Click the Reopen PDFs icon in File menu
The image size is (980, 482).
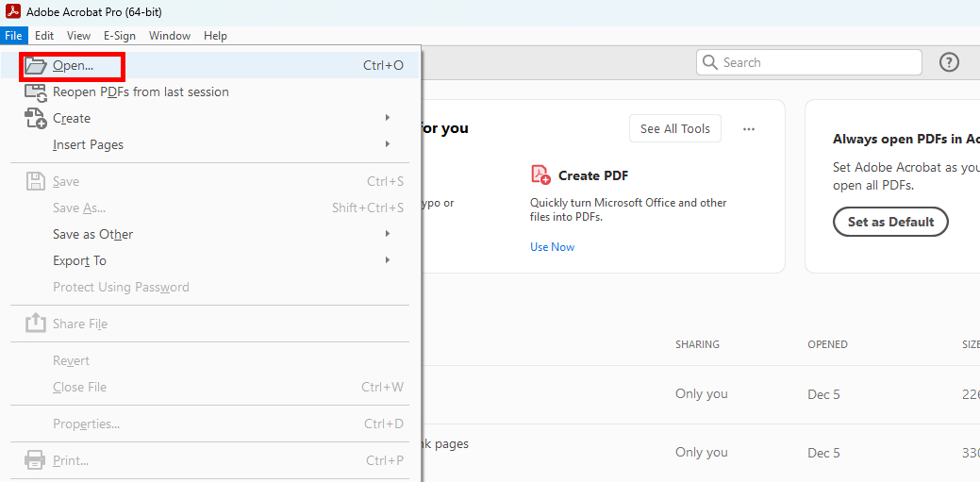coord(36,92)
